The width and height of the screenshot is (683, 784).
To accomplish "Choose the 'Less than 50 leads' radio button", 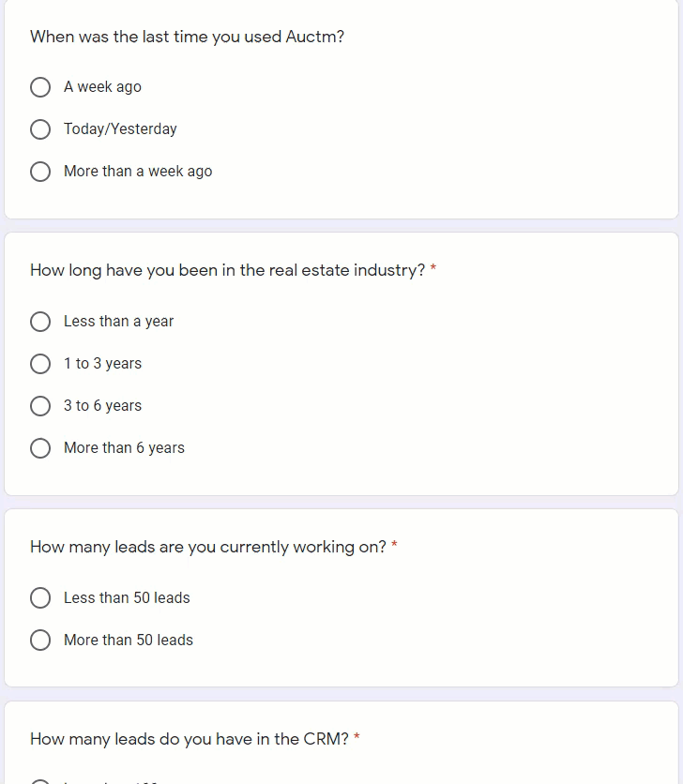I will click(40, 598).
